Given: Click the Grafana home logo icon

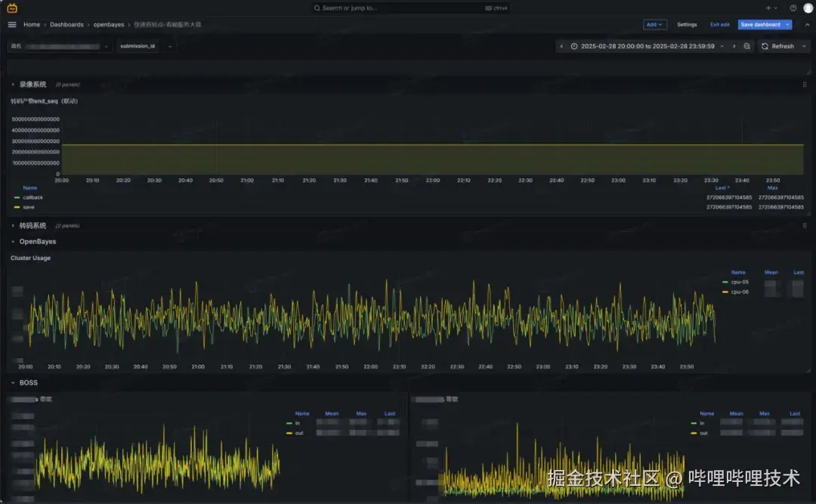Looking at the screenshot, I should click(12, 8).
